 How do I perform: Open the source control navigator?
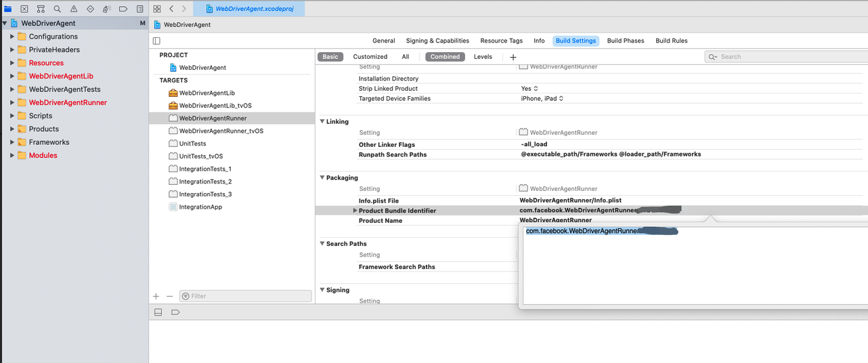point(24,9)
